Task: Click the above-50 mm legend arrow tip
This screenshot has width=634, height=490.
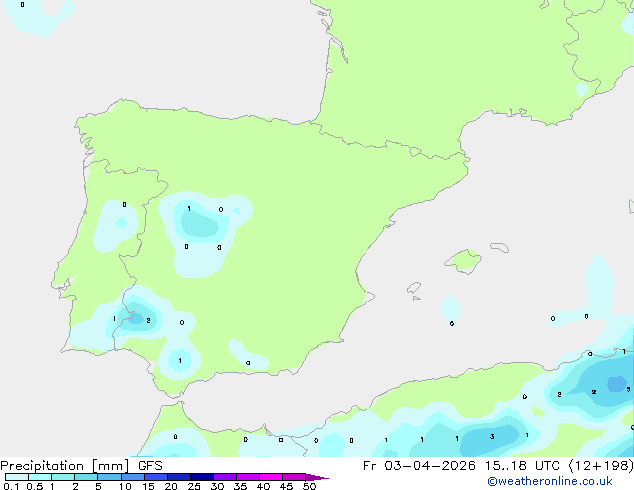Action: tap(317, 477)
